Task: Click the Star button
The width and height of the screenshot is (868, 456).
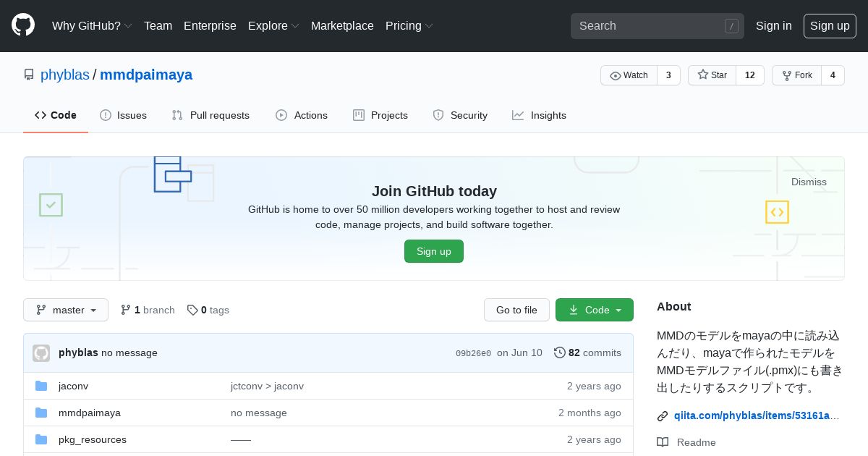Action: click(712, 75)
